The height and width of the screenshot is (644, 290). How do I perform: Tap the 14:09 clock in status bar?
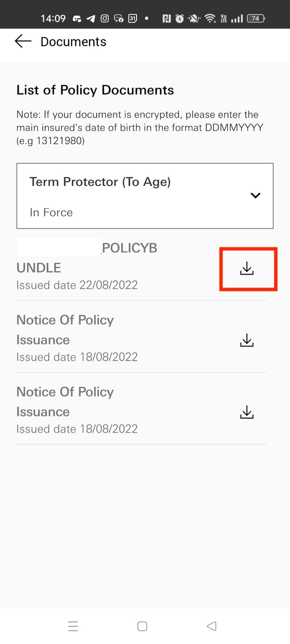pos(53,19)
